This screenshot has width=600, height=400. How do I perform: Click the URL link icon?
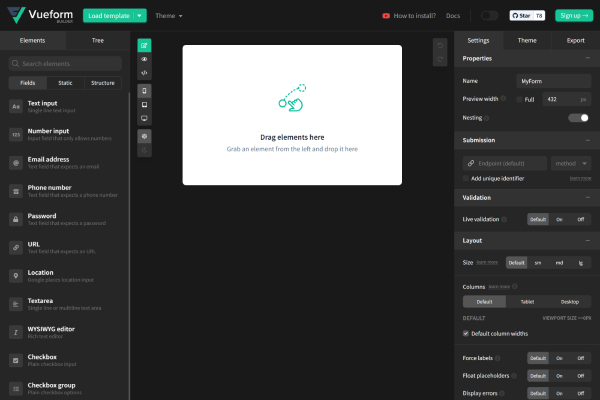pyautogui.click(x=16, y=248)
